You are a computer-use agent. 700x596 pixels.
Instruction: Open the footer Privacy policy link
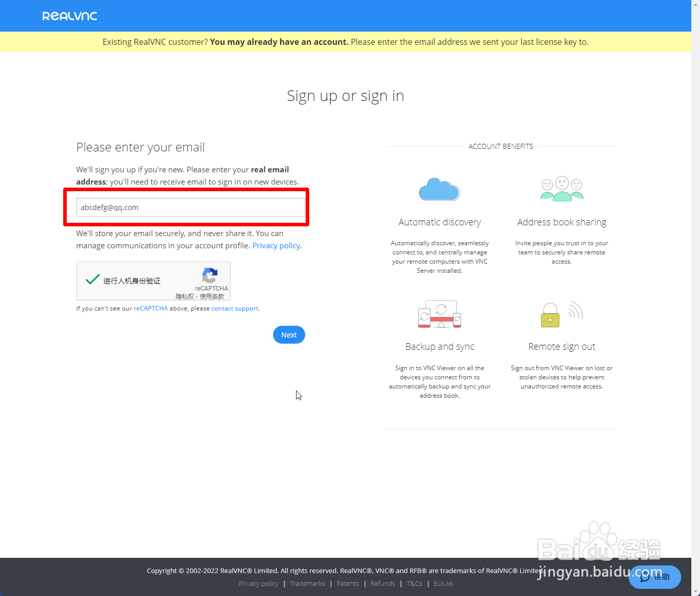point(258,584)
